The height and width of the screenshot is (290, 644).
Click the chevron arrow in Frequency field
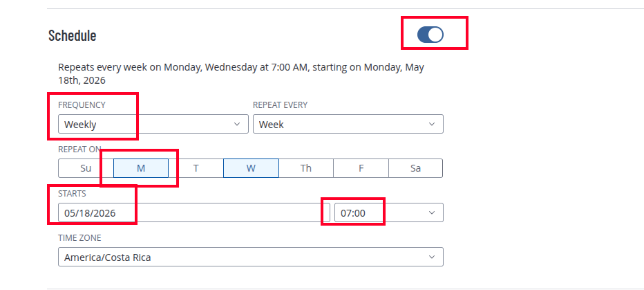point(236,124)
